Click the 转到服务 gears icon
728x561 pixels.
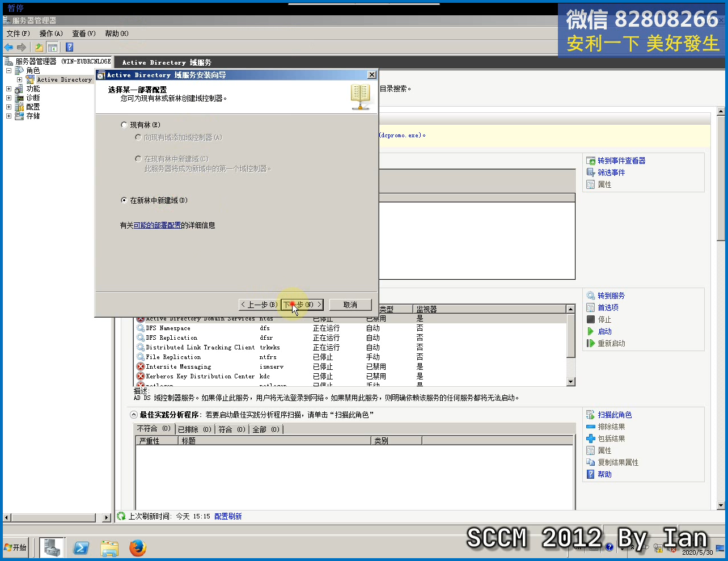click(x=590, y=296)
